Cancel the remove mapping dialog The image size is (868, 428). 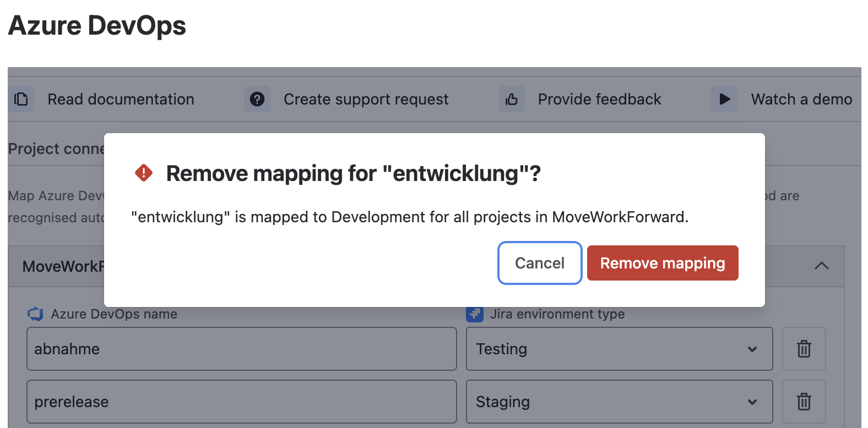point(540,263)
